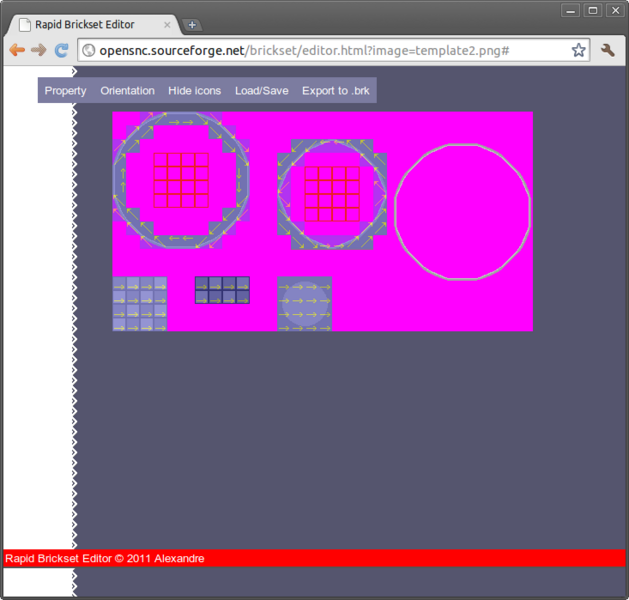Open the Load/Save menu

coord(262,91)
